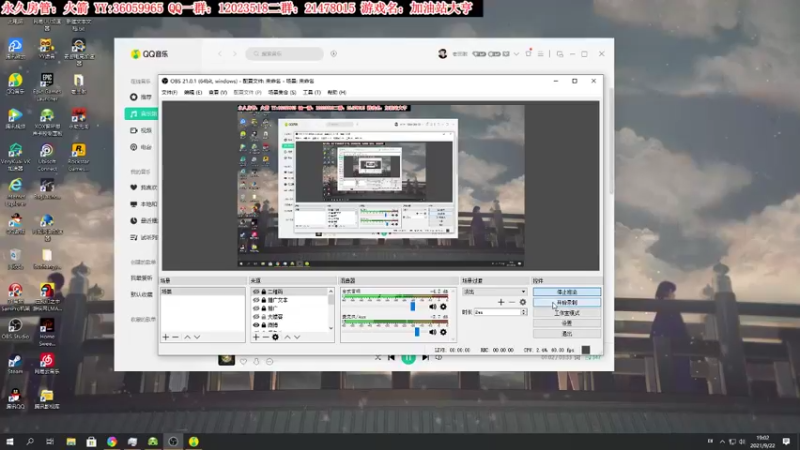Open transition properties gear icon
This screenshot has height=450, width=800.
click(522, 302)
